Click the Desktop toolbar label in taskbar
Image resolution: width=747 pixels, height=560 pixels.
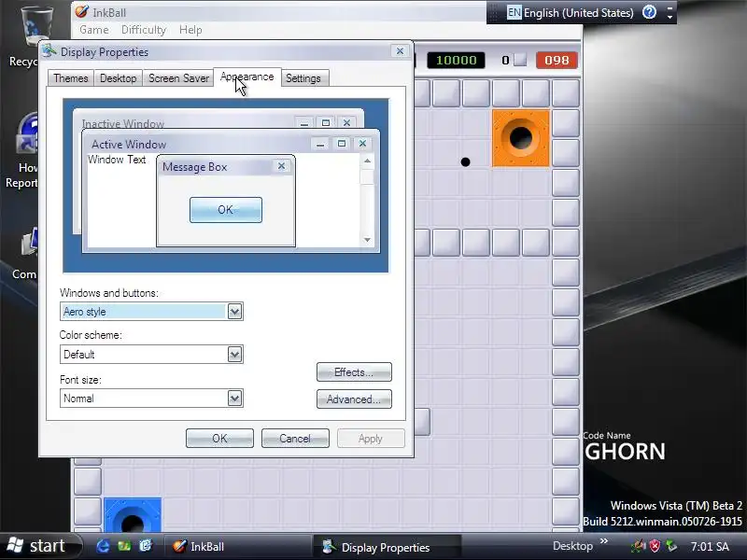[x=572, y=546]
